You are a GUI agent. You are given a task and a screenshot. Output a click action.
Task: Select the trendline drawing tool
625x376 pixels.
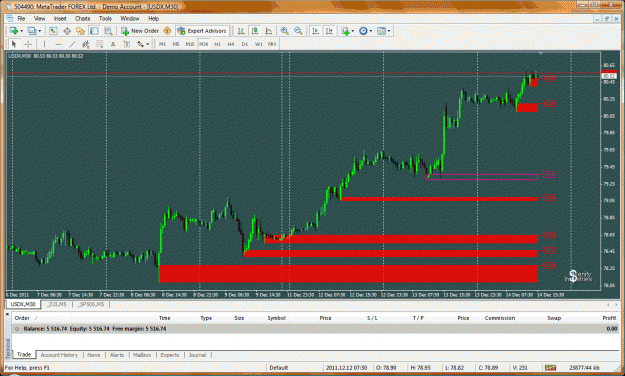coord(72,44)
